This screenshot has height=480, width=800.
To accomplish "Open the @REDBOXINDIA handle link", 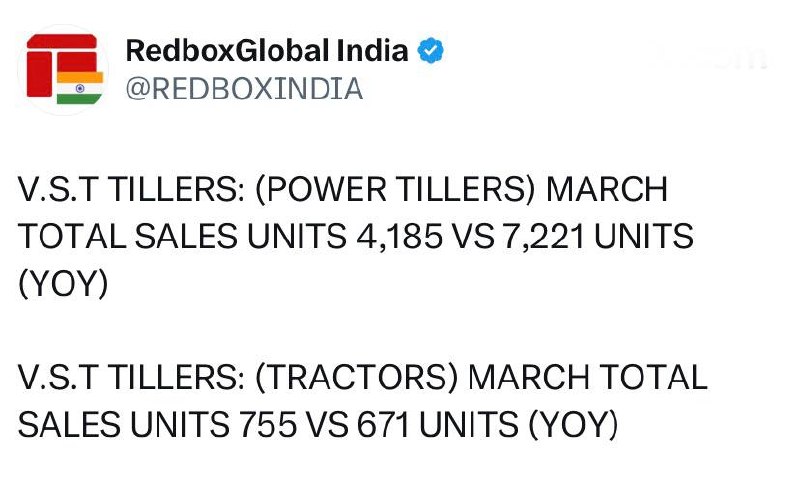I will pyautogui.click(x=244, y=89).
